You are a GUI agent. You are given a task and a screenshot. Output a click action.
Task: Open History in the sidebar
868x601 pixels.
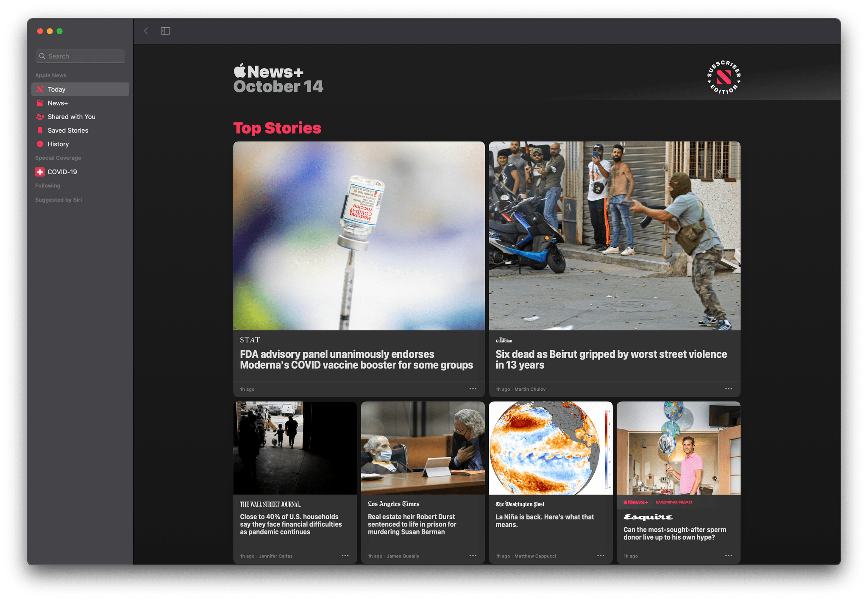click(80, 144)
